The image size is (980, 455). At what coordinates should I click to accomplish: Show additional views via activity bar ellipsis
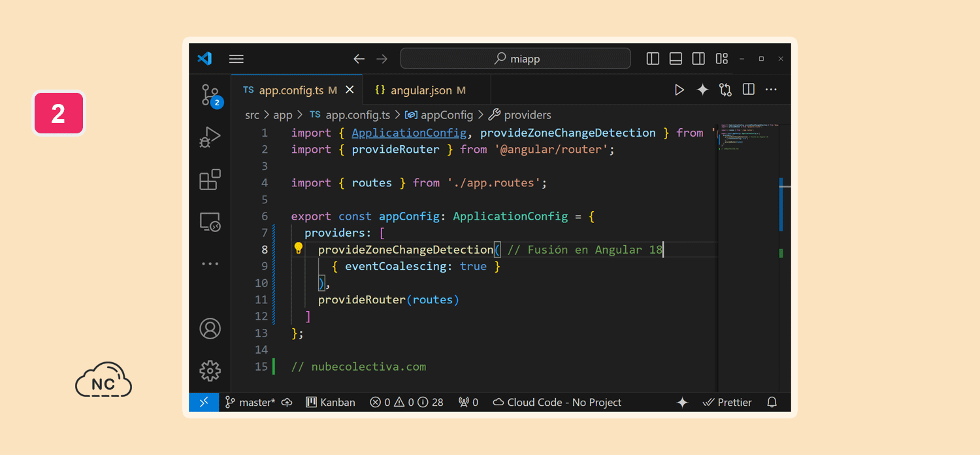coord(210,264)
